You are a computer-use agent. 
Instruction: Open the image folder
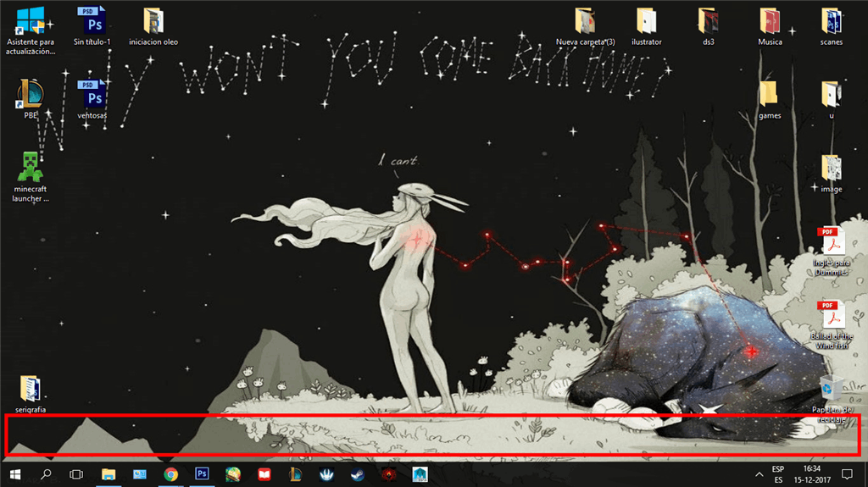832,174
